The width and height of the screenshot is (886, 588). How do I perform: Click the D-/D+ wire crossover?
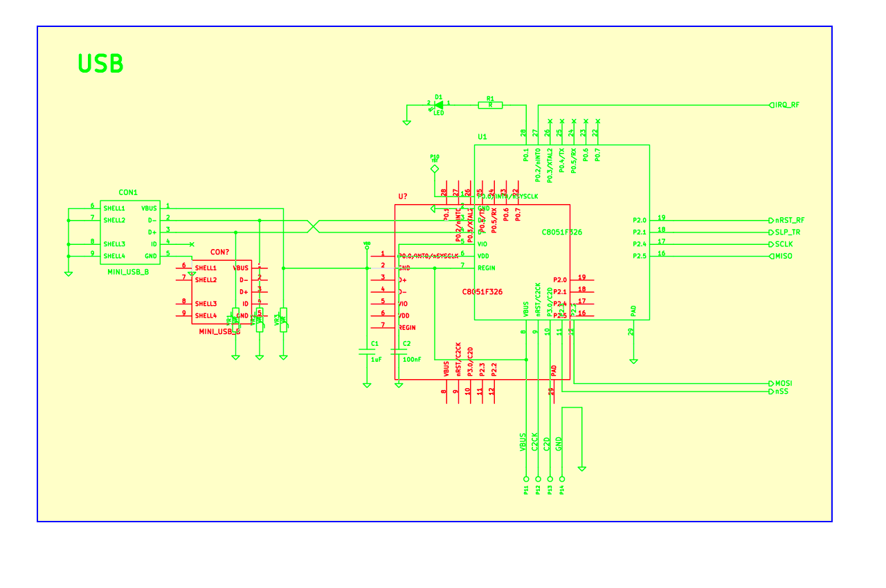[x=314, y=226]
